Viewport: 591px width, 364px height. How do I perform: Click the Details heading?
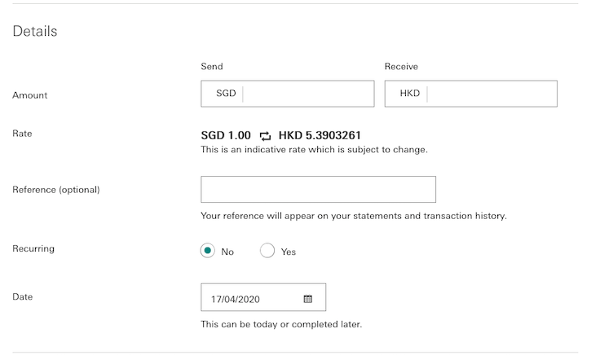(x=35, y=31)
